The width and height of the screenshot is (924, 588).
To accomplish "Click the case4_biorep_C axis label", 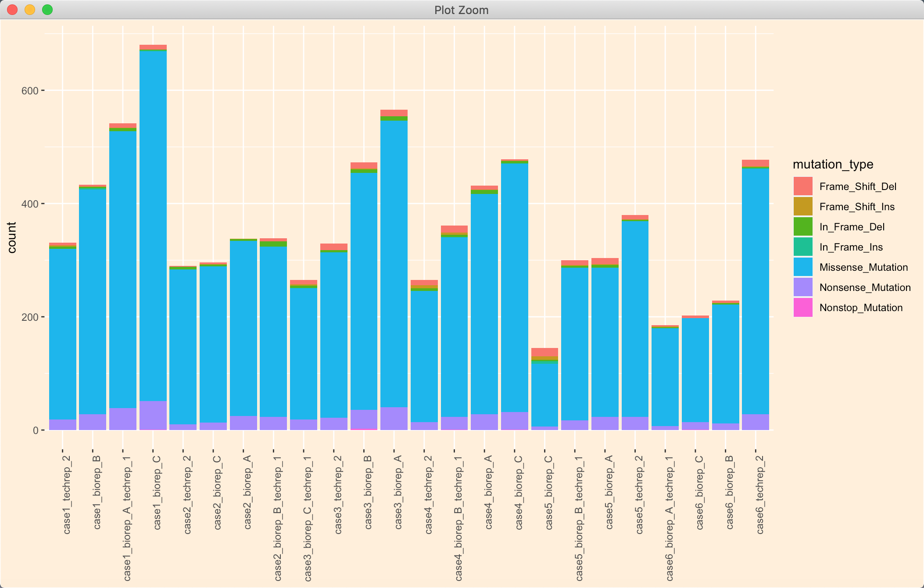I will click(519, 493).
